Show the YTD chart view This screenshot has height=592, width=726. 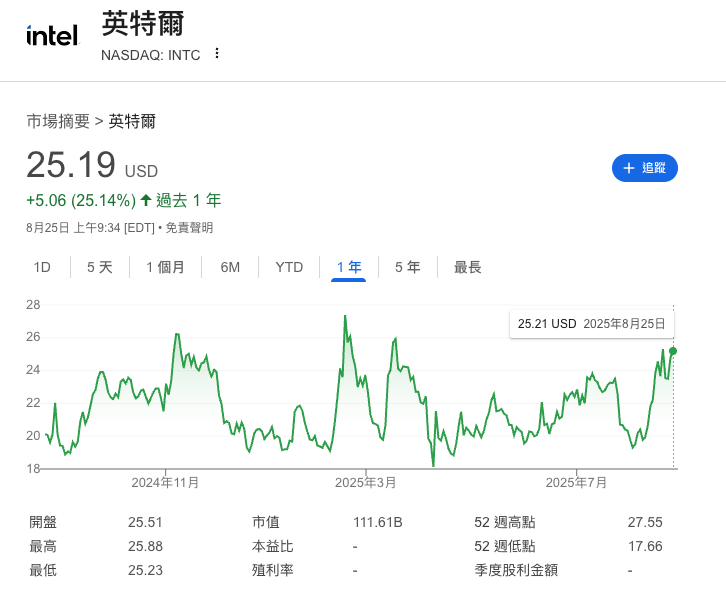289,267
